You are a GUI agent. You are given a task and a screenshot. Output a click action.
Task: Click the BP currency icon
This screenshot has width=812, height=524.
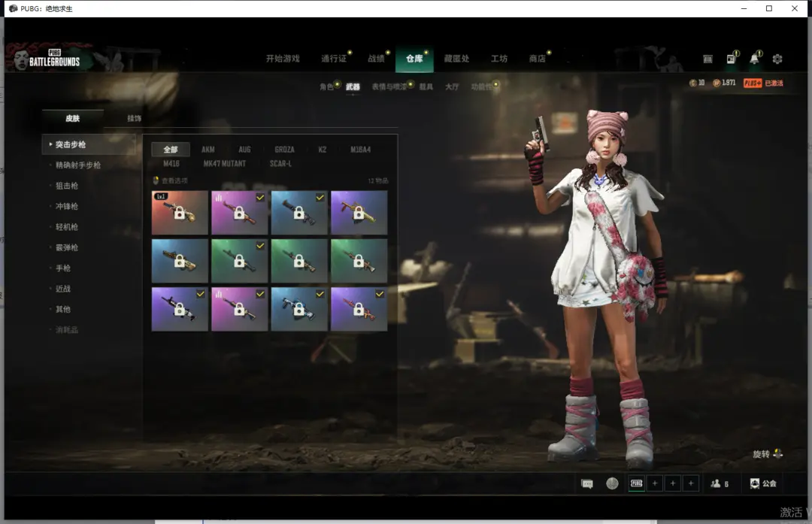pyautogui.click(x=717, y=83)
